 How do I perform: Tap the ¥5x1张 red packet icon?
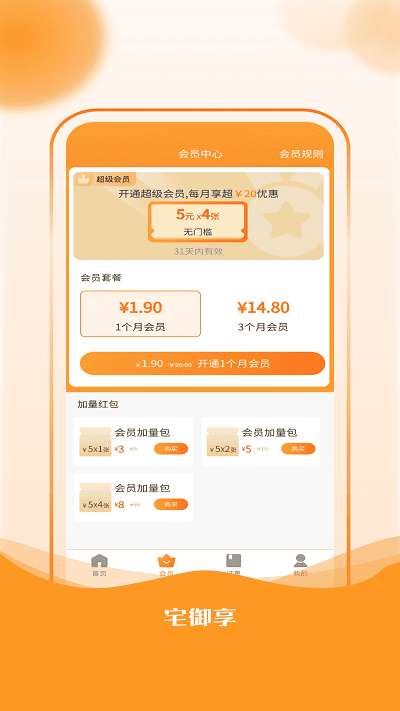(x=95, y=441)
